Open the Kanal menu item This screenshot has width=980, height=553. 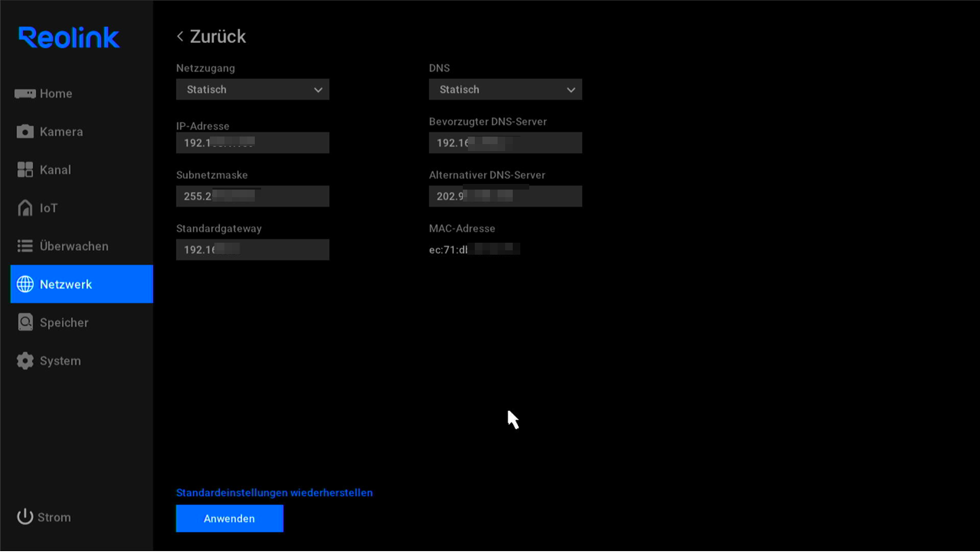(82, 169)
